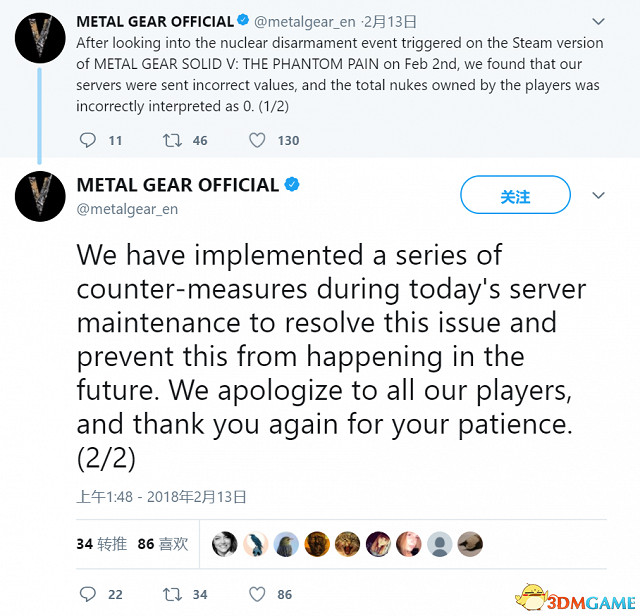Open the first tweet's dropdown chevron menu
This screenshot has width=640, height=616.
coord(598,21)
